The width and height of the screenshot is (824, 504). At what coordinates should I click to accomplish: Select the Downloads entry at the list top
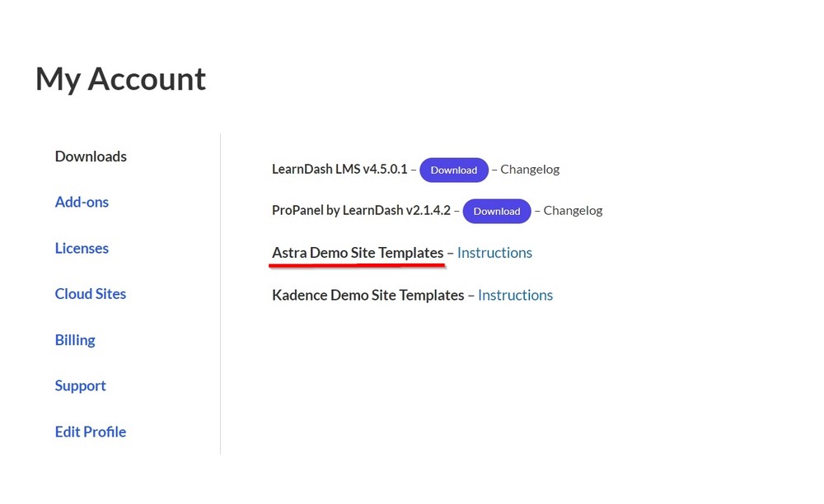click(x=90, y=156)
